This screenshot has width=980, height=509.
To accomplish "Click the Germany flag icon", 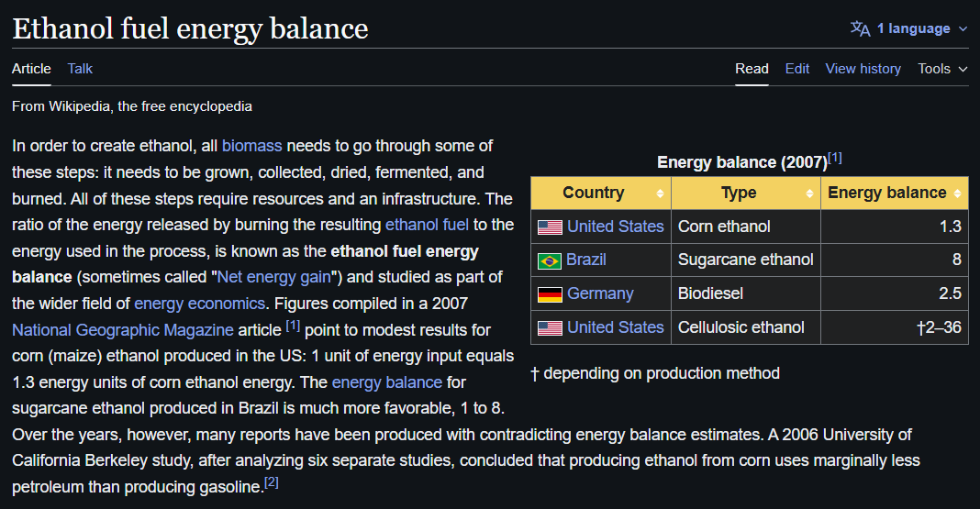I will (550, 294).
